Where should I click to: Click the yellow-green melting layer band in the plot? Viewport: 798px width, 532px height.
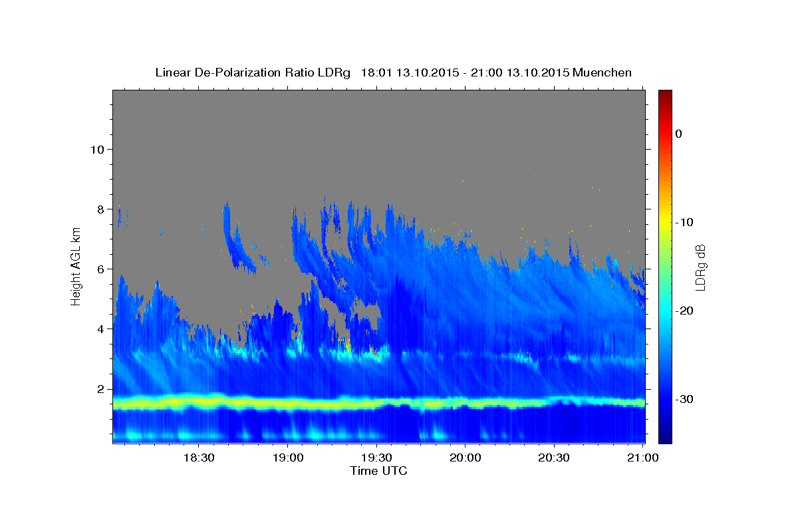coord(378,402)
